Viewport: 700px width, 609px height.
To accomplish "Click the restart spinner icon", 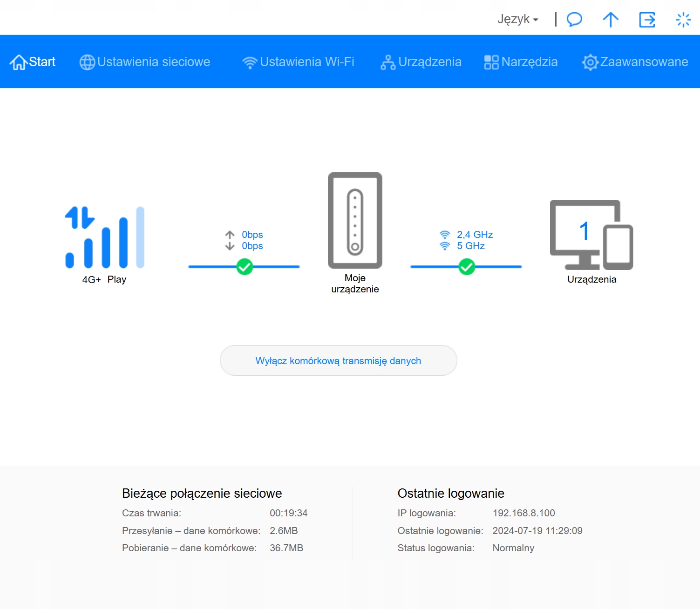I will coord(683,20).
